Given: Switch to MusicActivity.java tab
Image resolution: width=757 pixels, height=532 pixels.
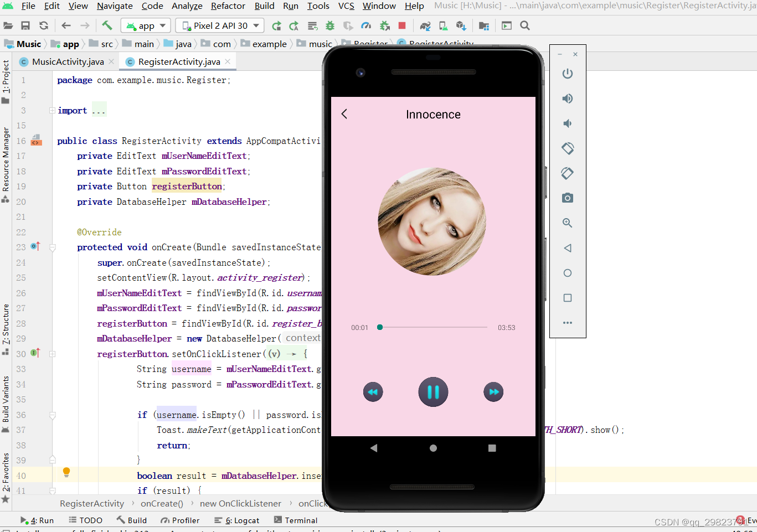Looking at the screenshot, I should [68, 61].
